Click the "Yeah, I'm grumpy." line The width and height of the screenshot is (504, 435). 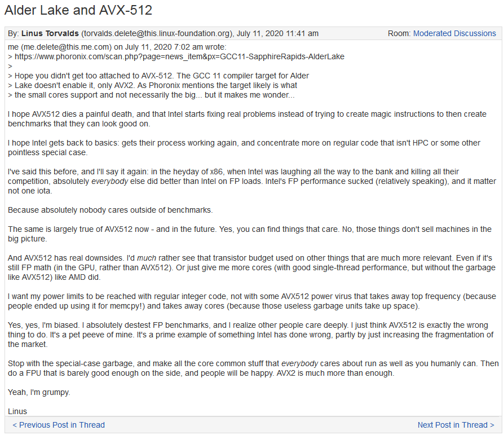click(x=39, y=392)
